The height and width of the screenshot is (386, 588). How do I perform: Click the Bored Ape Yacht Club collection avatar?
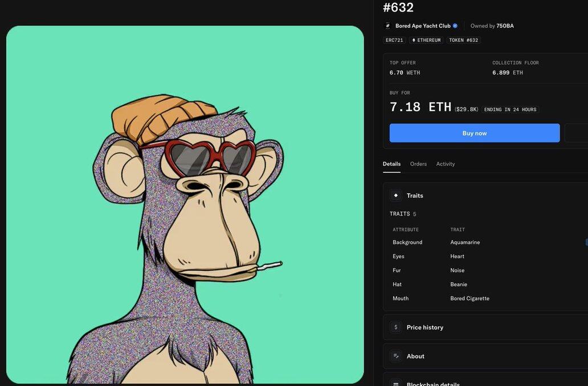pos(388,26)
